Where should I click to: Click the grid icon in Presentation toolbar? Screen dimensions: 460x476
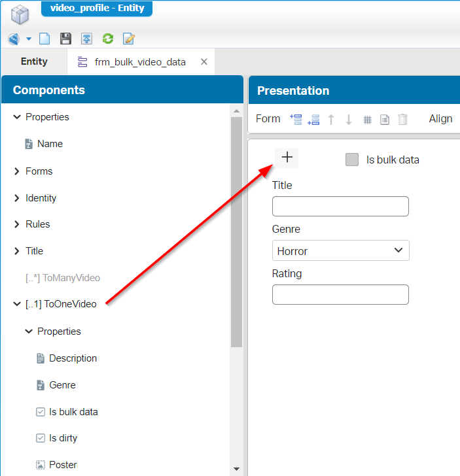[368, 120]
